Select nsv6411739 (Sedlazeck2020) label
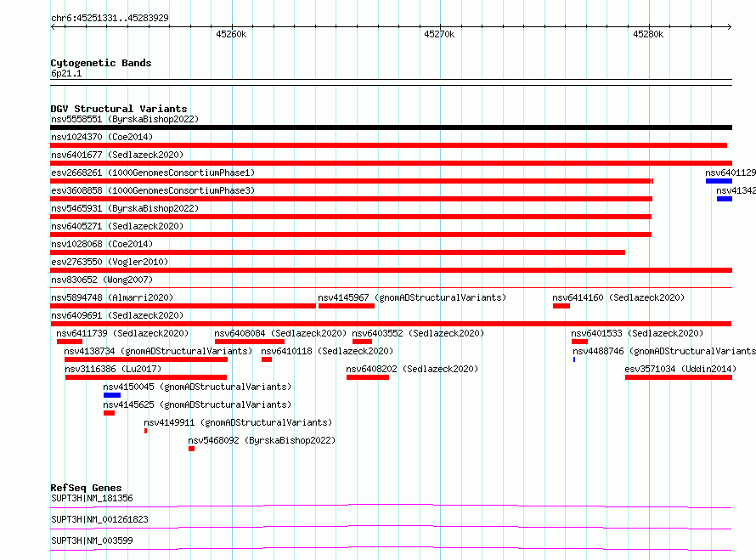This screenshot has width=756, height=560. [122, 333]
